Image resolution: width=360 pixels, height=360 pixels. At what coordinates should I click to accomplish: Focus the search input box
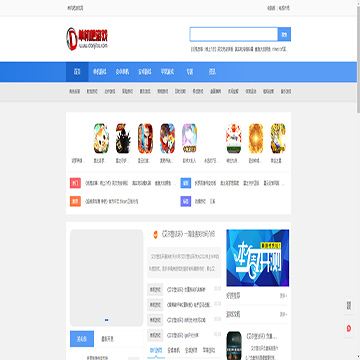tap(234, 34)
